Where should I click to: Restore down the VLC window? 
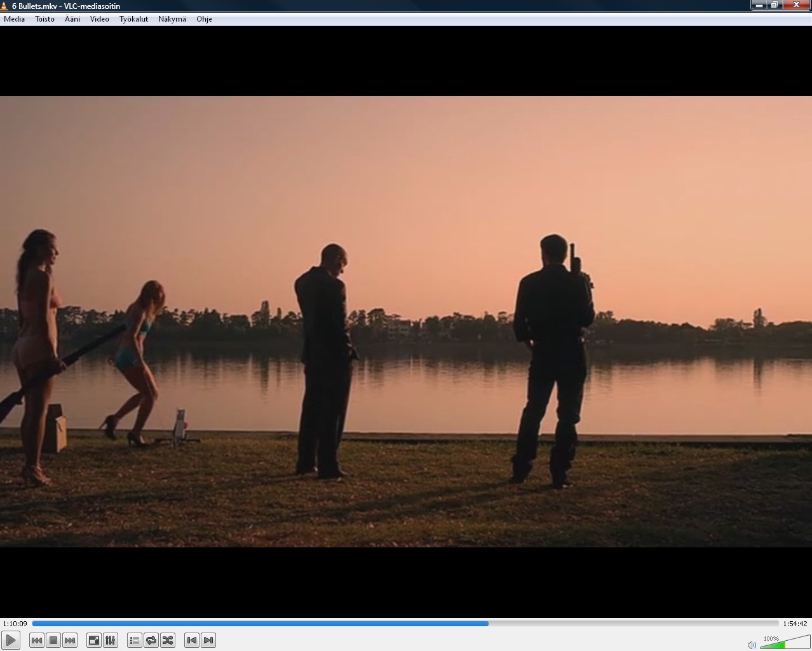(x=774, y=5)
